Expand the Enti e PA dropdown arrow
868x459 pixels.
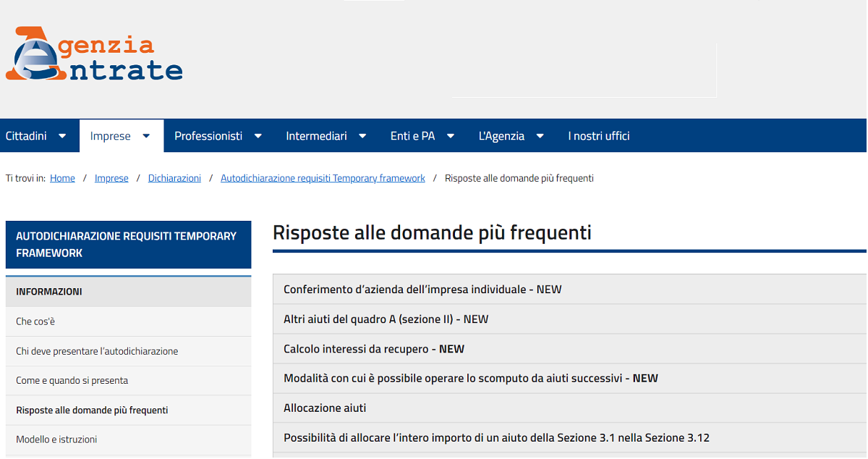(x=451, y=136)
